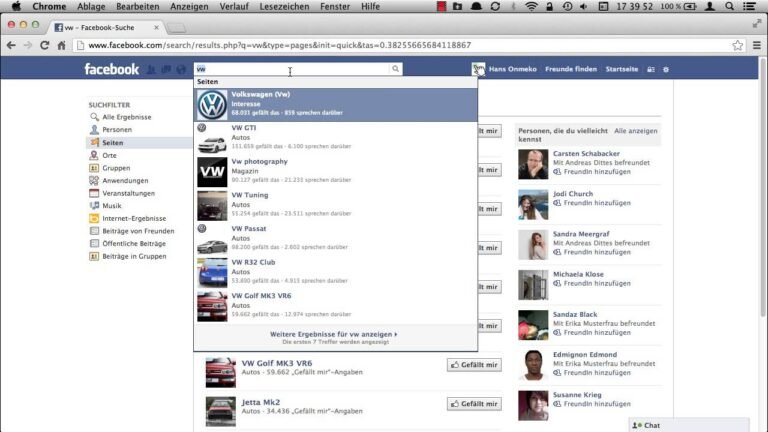Click Chrome's home button
The width and height of the screenshot is (768, 432).
coord(61,45)
